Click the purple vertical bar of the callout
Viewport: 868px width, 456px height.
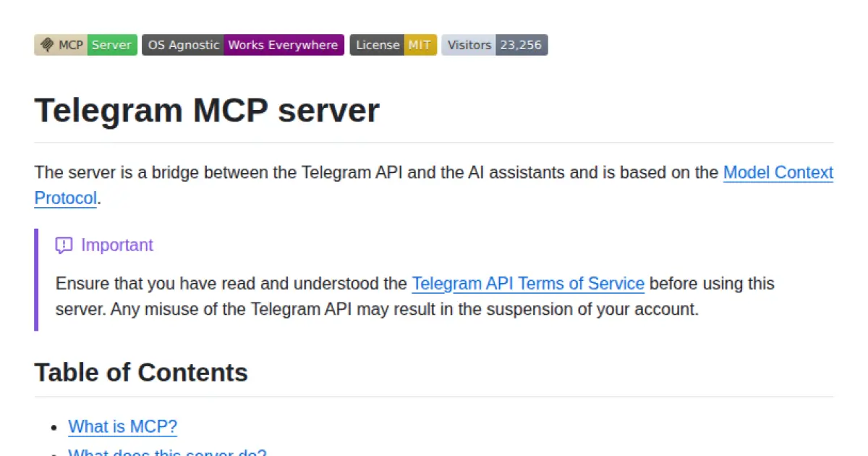click(x=36, y=279)
